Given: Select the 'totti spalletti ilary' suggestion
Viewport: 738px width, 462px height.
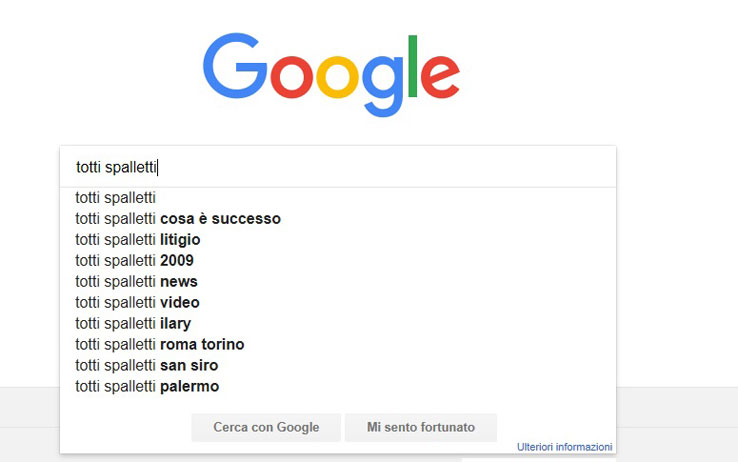Looking at the screenshot, I should click(338, 323).
